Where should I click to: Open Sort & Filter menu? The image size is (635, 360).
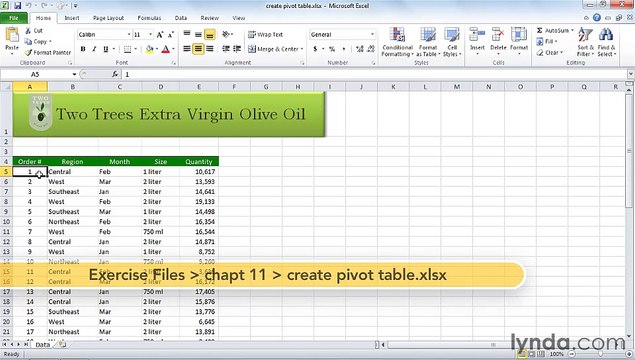point(585,42)
